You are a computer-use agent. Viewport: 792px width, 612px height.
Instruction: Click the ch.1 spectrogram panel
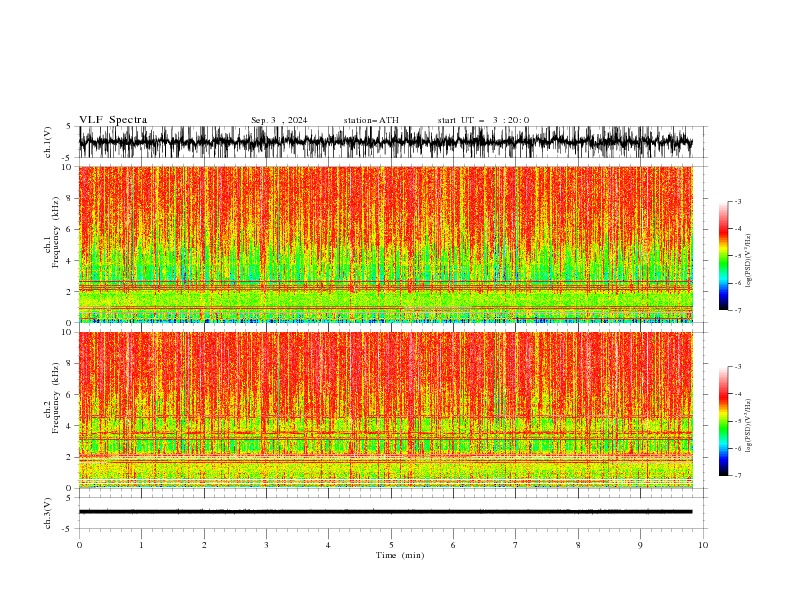[x=386, y=244]
